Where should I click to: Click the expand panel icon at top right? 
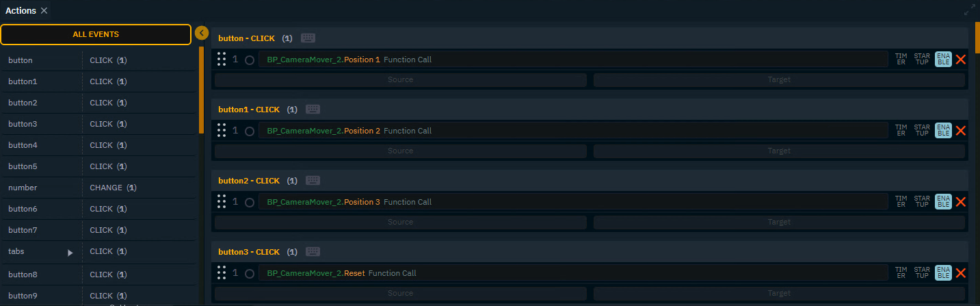click(970, 10)
